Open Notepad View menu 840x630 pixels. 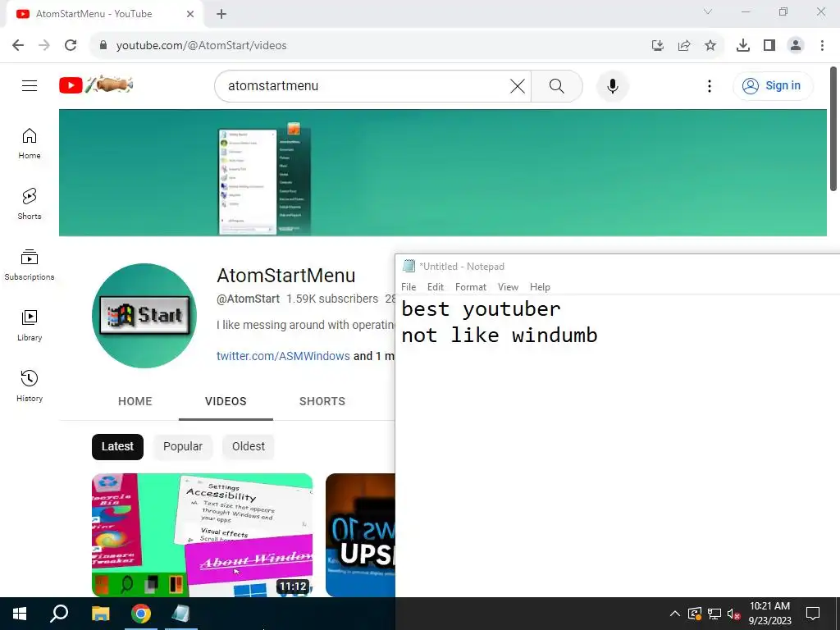tap(508, 287)
